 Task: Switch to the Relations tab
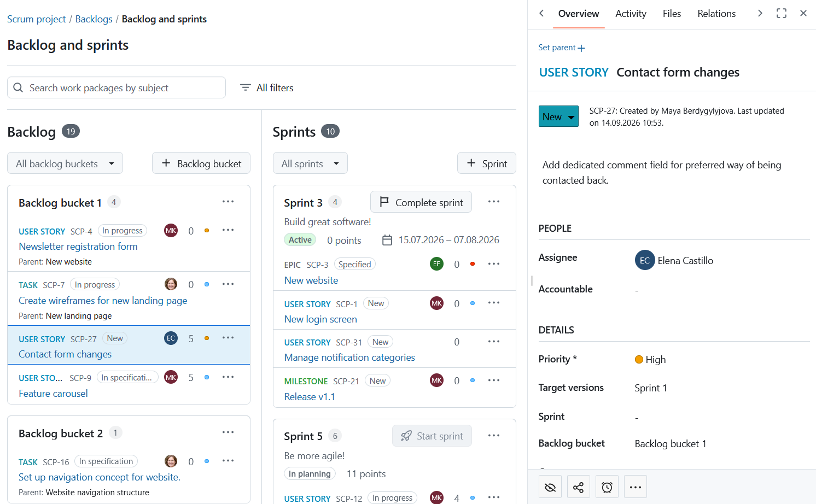pyautogui.click(x=716, y=14)
